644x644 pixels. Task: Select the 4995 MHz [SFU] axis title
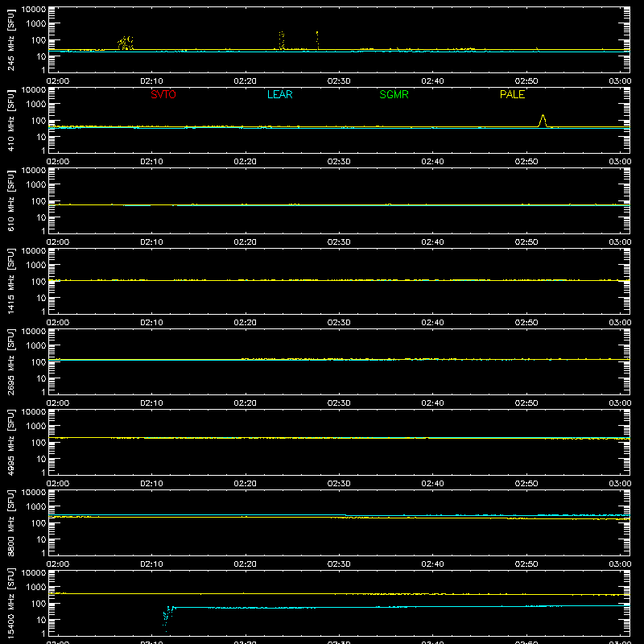point(11,442)
